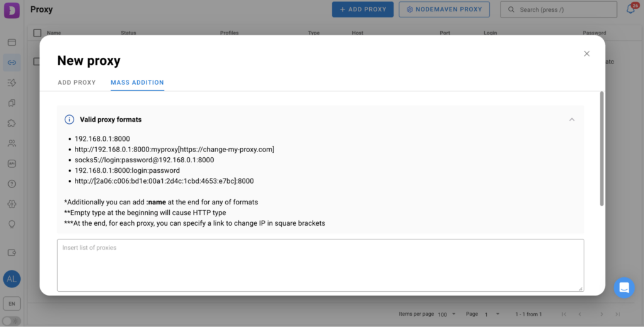
Task: Open the team members icon in sidebar
Action: coord(11,143)
